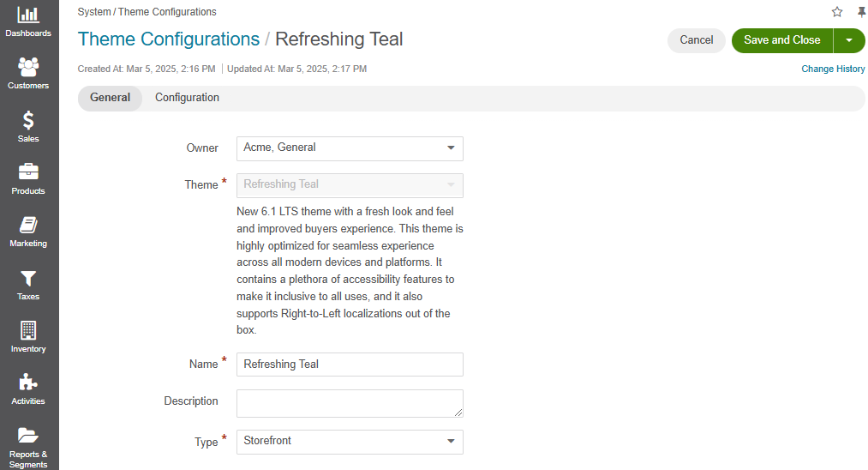This screenshot has height=470, width=868.
Task: Click into the Description text area
Action: point(350,403)
